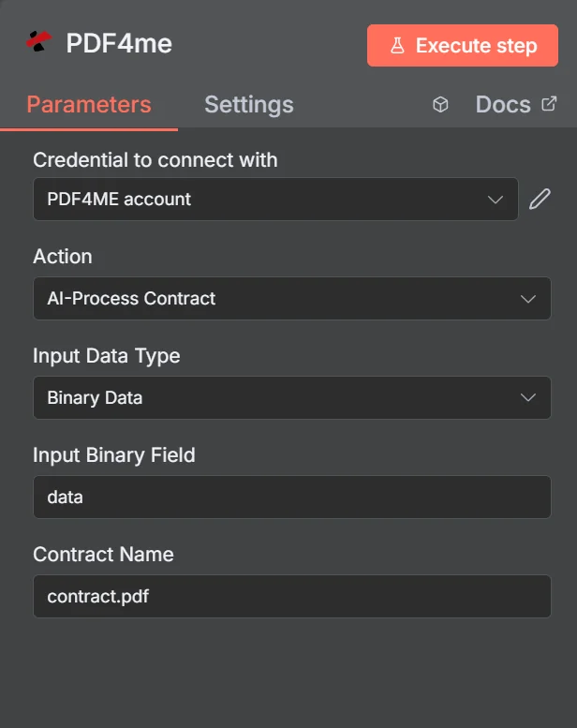Click the Execute step button
Screen dimensions: 577x728
463,46
